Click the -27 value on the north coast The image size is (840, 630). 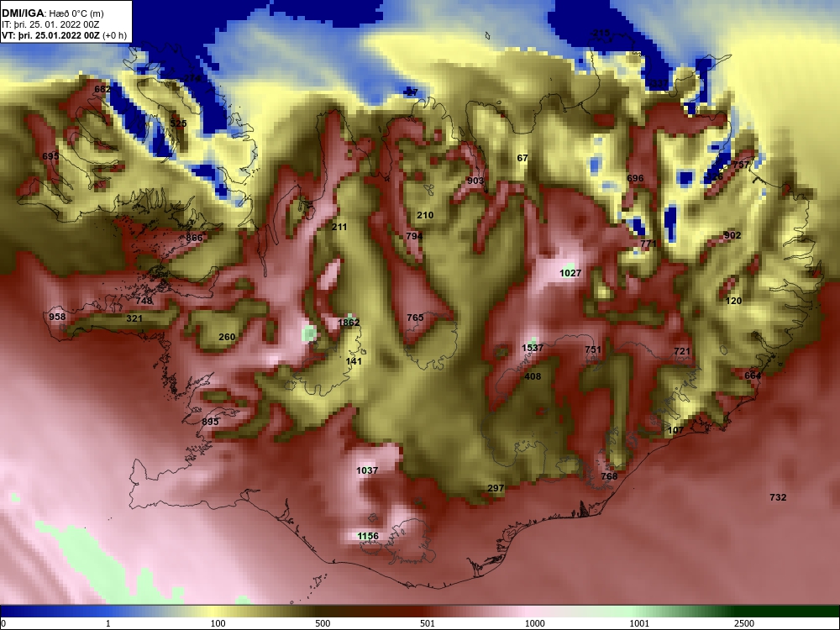coord(411,92)
